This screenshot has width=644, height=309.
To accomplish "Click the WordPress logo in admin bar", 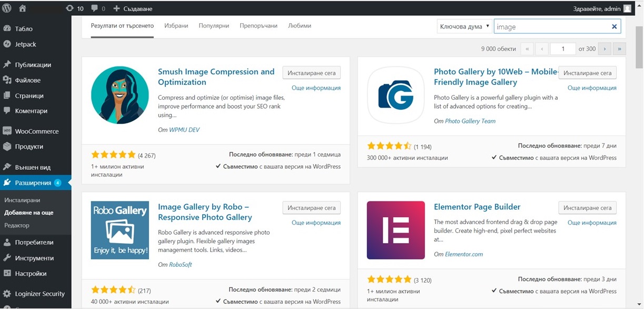I will (7, 8).
